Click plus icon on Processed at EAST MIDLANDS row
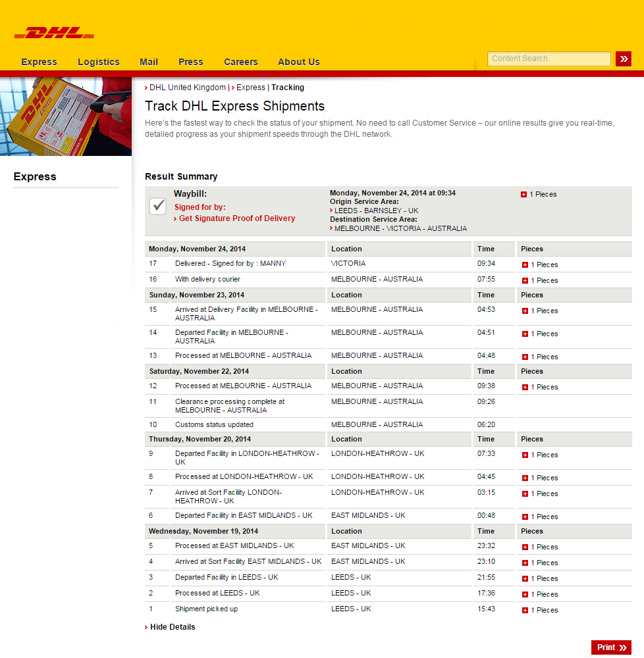 (x=525, y=547)
